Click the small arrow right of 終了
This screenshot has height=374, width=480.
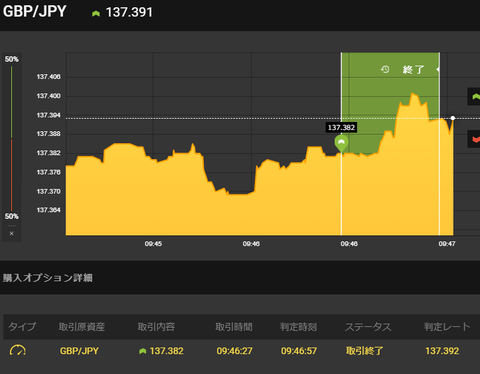438,69
